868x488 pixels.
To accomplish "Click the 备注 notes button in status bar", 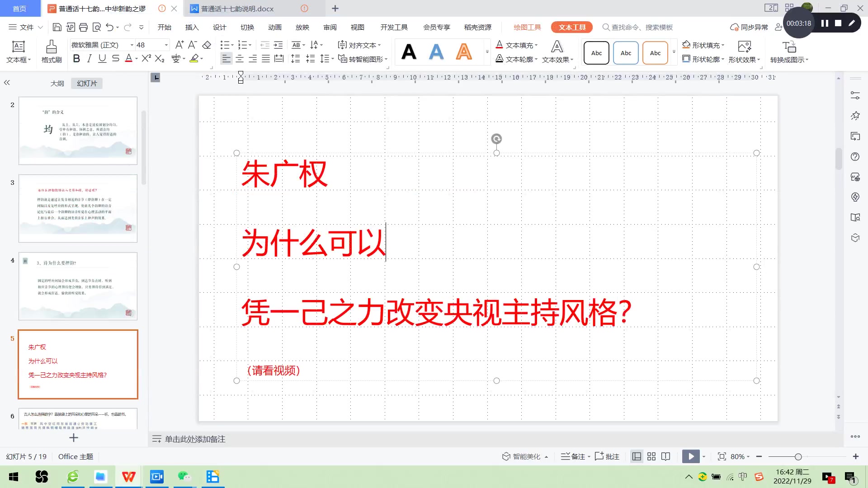I will [x=575, y=456].
